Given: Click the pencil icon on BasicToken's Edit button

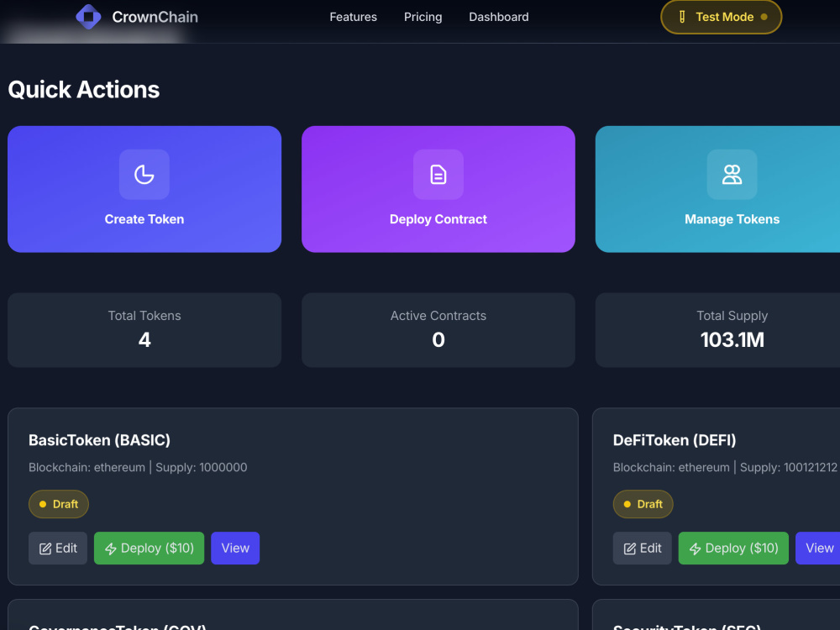Looking at the screenshot, I should (45, 549).
